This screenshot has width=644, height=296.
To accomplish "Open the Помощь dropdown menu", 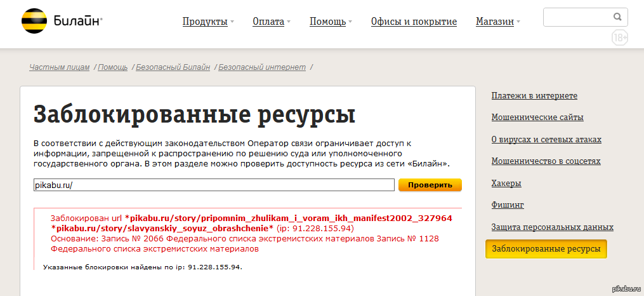I will (x=327, y=22).
